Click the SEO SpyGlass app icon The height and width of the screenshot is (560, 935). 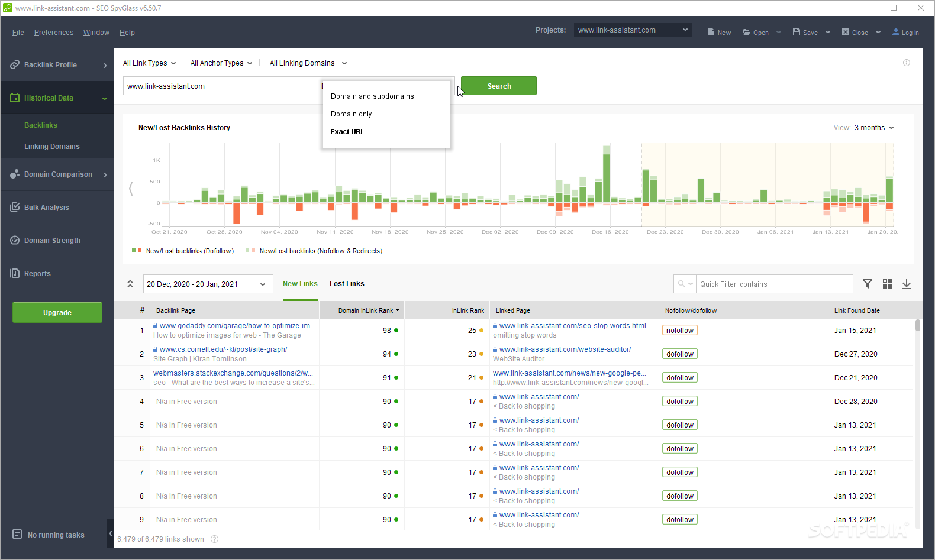click(x=8, y=8)
